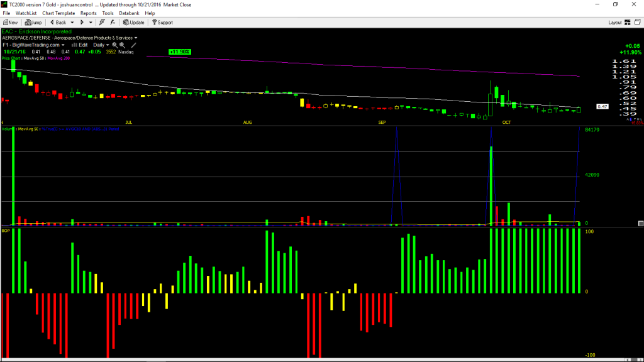The height and width of the screenshot is (362, 644).
Task: Click the SEP month marker
Action: 382,123
